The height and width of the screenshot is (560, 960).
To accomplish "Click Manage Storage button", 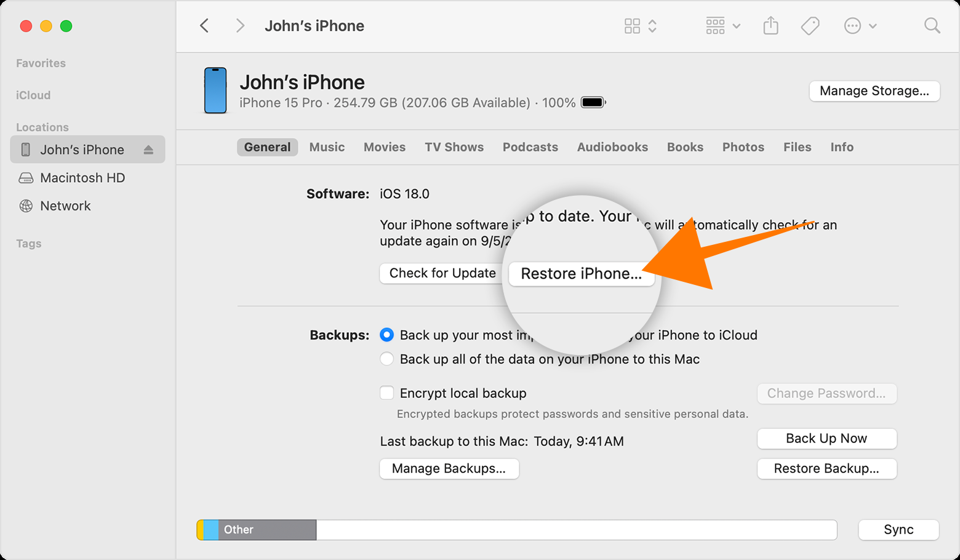I will [874, 91].
